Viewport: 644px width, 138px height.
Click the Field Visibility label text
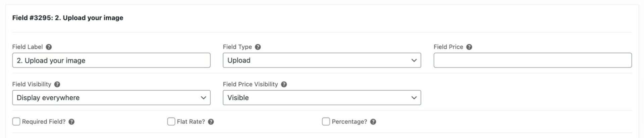[x=32, y=84]
